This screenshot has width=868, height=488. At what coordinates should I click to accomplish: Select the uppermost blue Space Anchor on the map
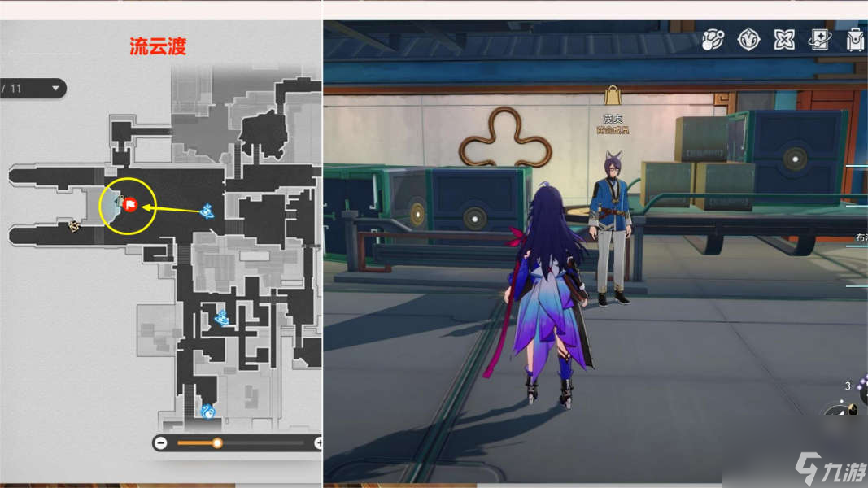pos(207,211)
